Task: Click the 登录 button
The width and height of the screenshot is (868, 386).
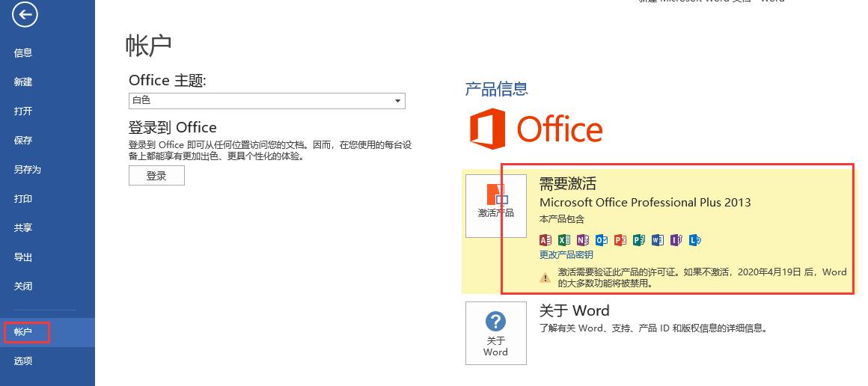Action: (x=156, y=176)
